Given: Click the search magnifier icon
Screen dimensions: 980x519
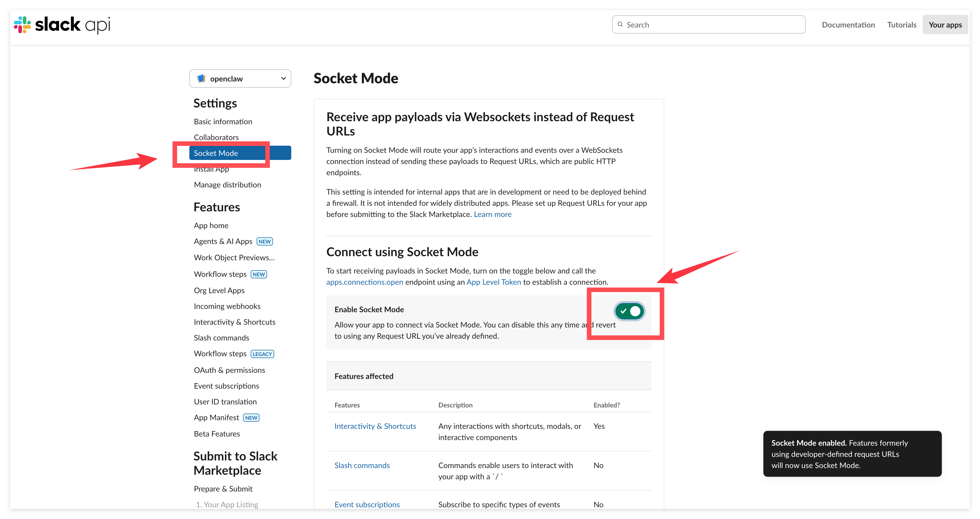Looking at the screenshot, I should coord(620,25).
